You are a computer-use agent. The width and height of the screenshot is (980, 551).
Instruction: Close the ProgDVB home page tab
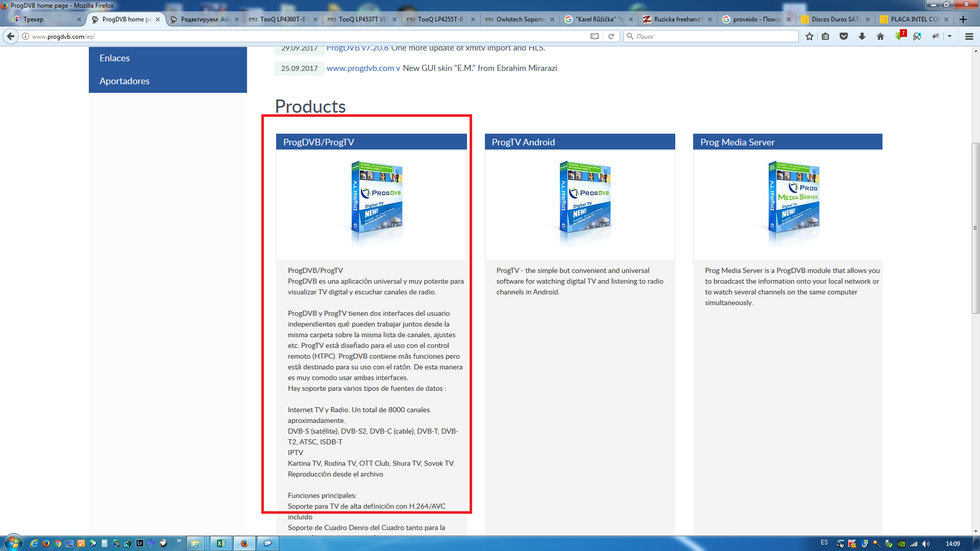pyautogui.click(x=158, y=19)
